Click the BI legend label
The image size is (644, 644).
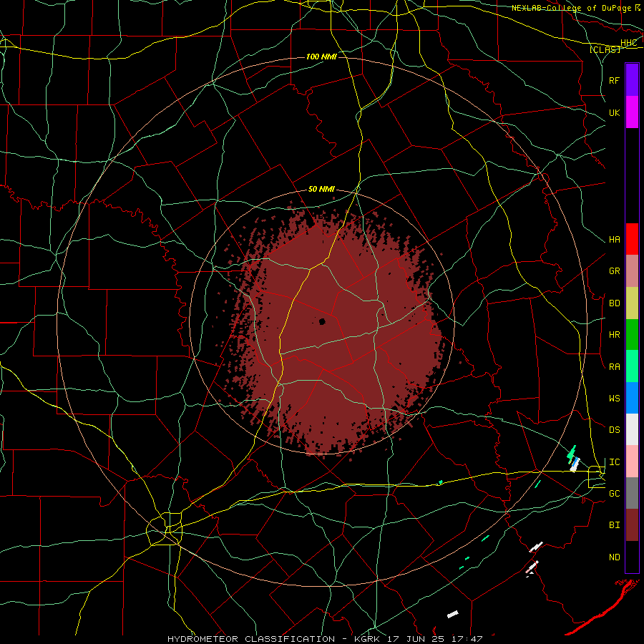615,525
